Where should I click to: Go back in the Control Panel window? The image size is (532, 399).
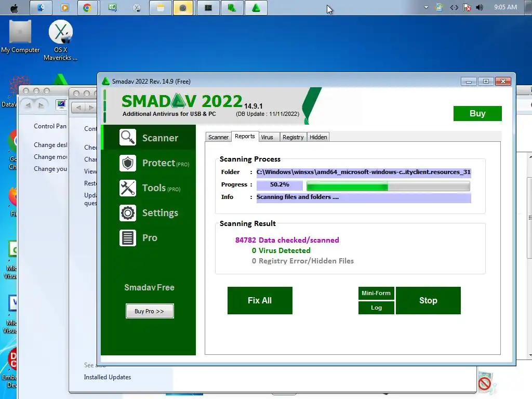pyautogui.click(x=28, y=105)
